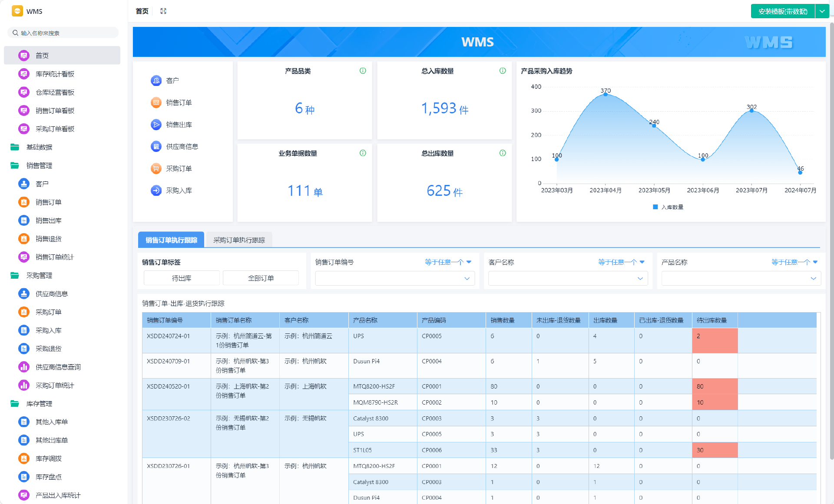The width and height of the screenshot is (834, 504).
Task: Click the info icon on the 产品品类 card
Action: [x=363, y=71]
